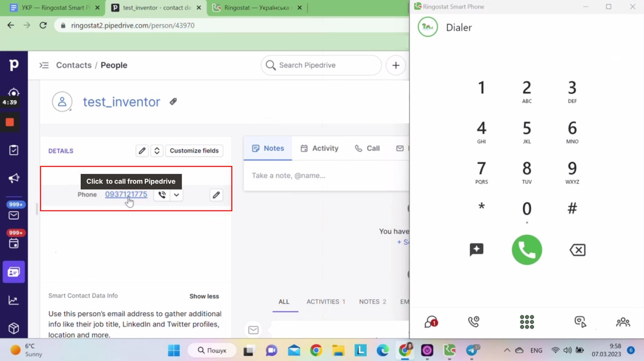Stop the screen recording with the red square
The height and width of the screenshot is (361, 644).
[x=10, y=122]
